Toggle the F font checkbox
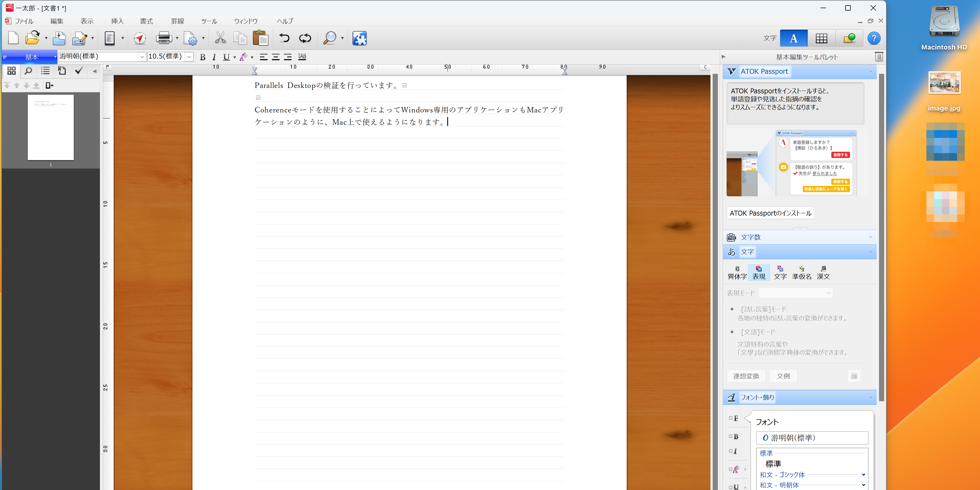Screen dimensions: 980x490 coord(730,418)
